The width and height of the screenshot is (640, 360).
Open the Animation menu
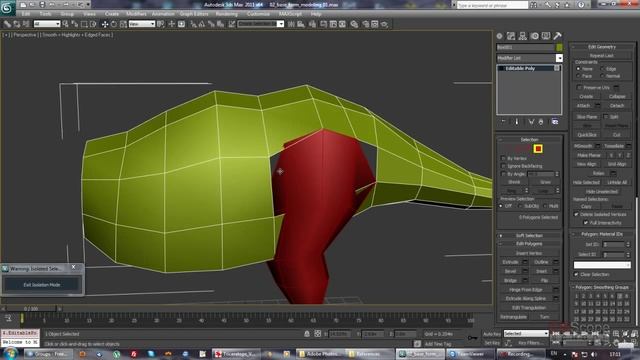pos(163,14)
